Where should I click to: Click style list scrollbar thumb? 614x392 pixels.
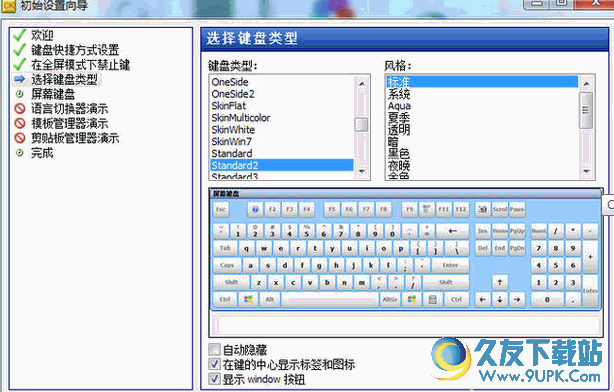click(x=586, y=110)
